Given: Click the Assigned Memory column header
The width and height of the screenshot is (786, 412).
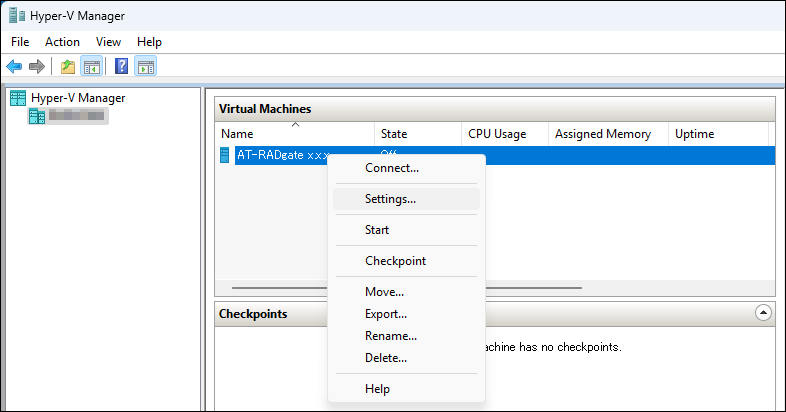Looking at the screenshot, I should click(602, 134).
